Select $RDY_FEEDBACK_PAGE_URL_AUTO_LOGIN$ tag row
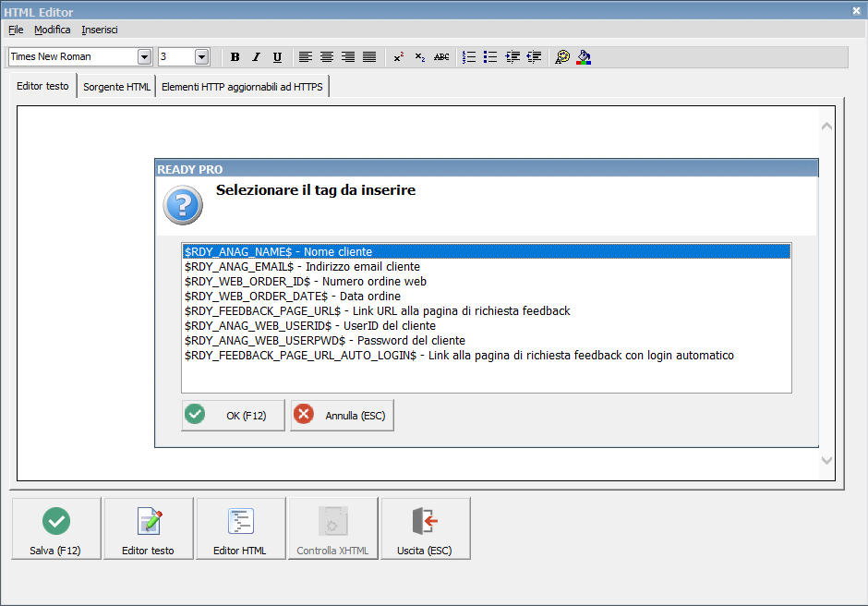The image size is (868, 606). click(487, 355)
